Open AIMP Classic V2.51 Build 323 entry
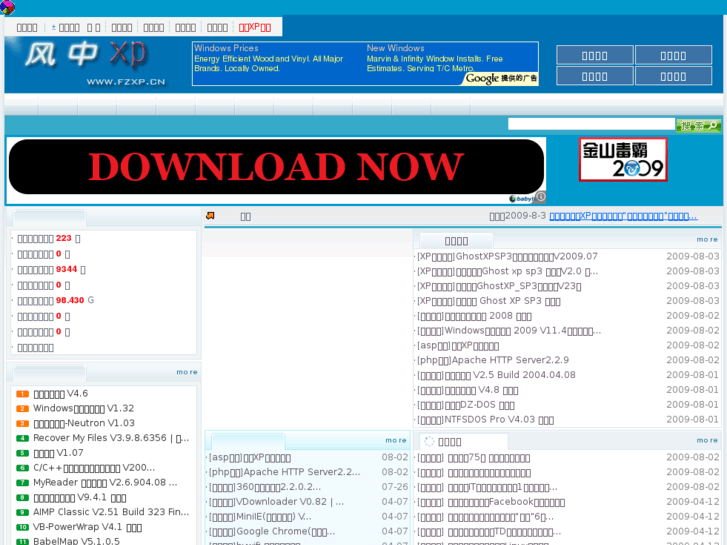 [x=111, y=513]
